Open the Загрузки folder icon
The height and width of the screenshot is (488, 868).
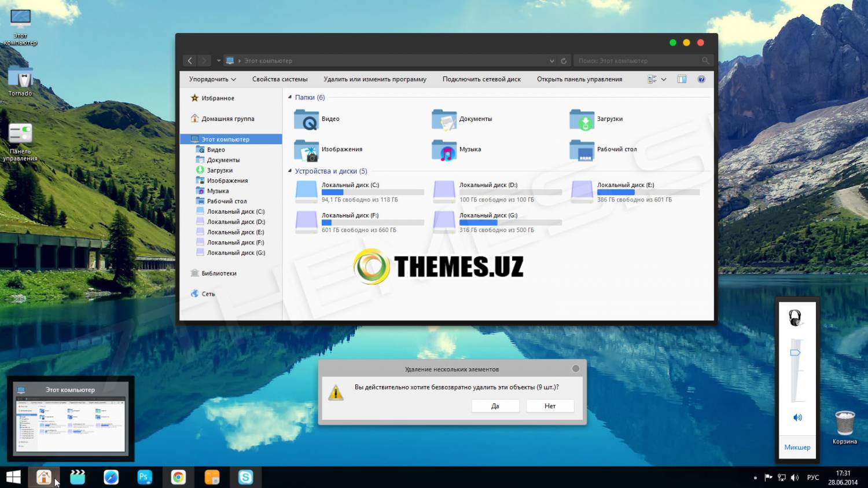pos(582,119)
